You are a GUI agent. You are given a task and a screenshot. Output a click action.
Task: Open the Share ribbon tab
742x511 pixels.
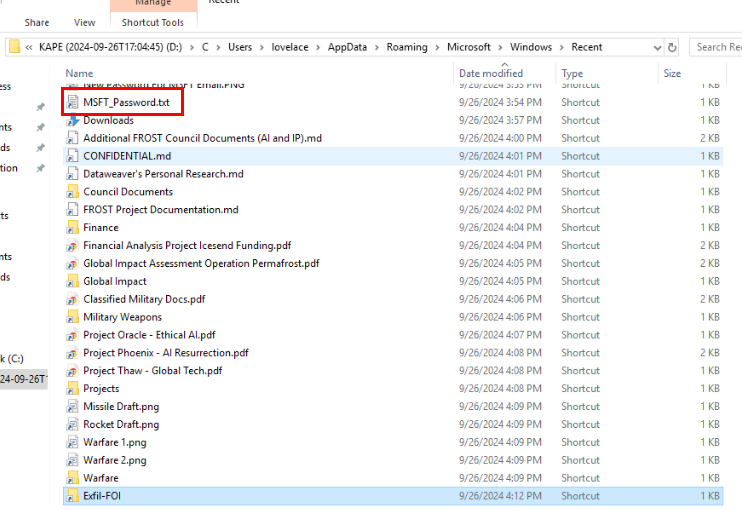coord(37,22)
